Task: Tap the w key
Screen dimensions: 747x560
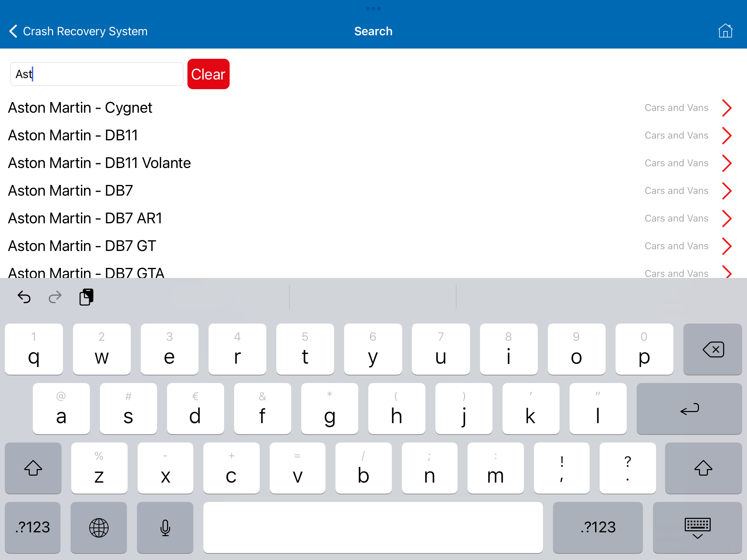Action: tap(102, 349)
